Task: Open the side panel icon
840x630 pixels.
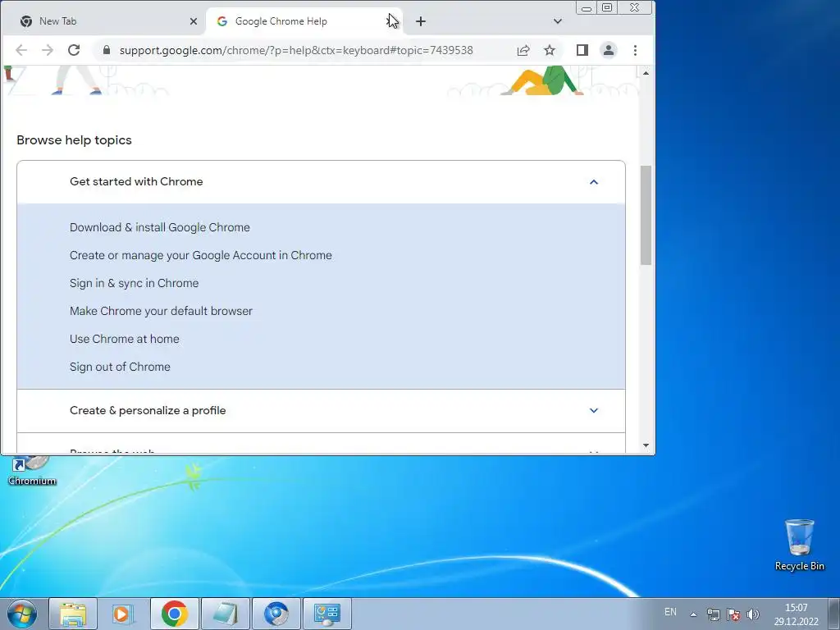Action: pos(582,50)
